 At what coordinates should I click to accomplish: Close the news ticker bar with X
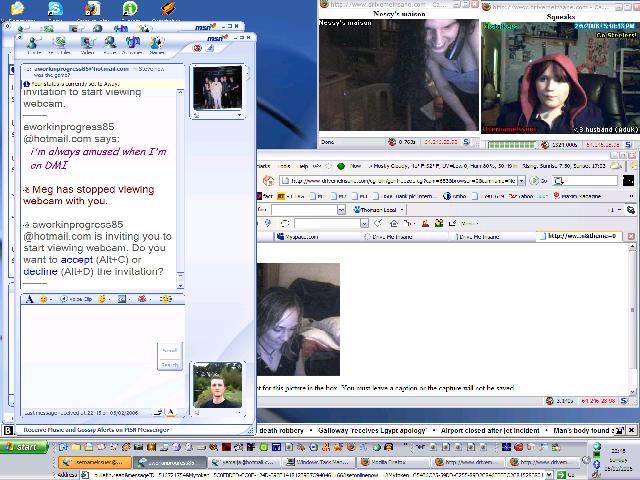click(631, 430)
